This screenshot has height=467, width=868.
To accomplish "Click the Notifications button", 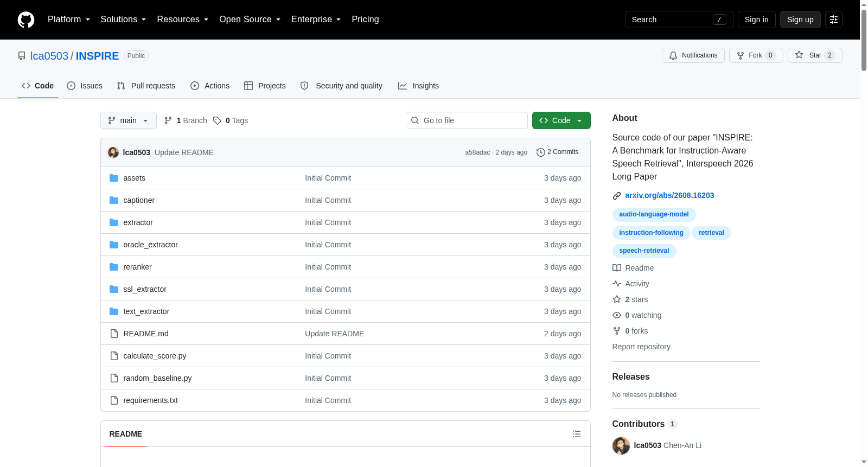I will pyautogui.click(x=693, y=55).
